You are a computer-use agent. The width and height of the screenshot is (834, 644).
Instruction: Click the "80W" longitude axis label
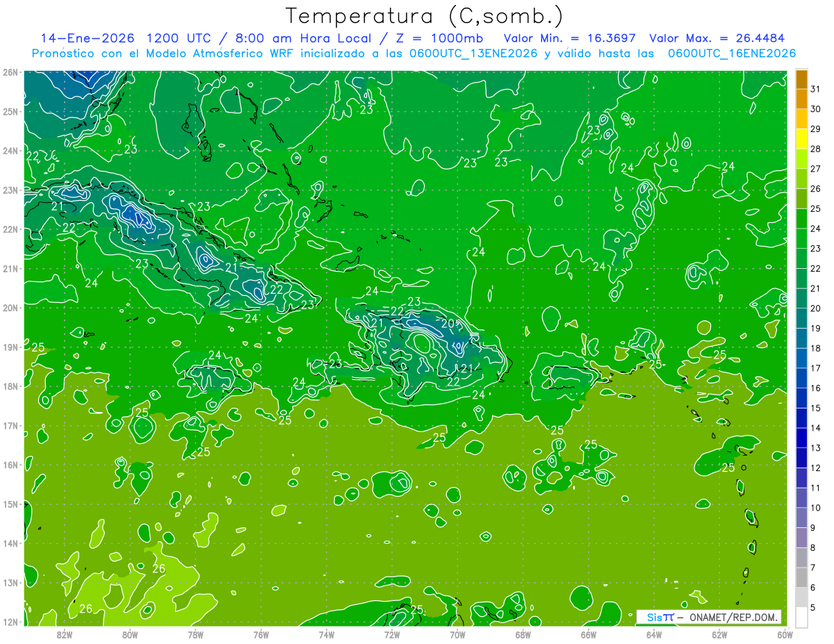pos(130,634)
